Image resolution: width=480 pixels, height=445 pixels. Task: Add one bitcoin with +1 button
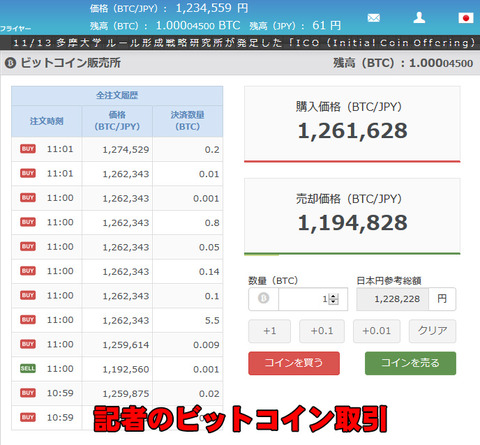click(x=269, y=331)
